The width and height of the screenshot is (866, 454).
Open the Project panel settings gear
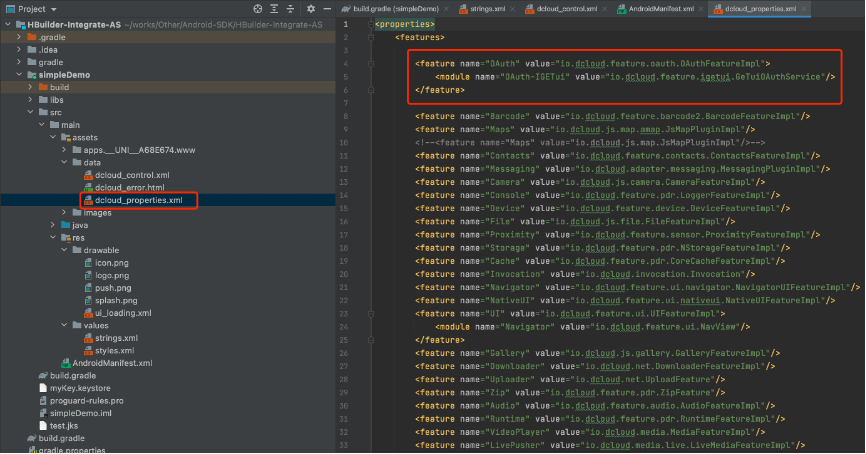(311, 9)
